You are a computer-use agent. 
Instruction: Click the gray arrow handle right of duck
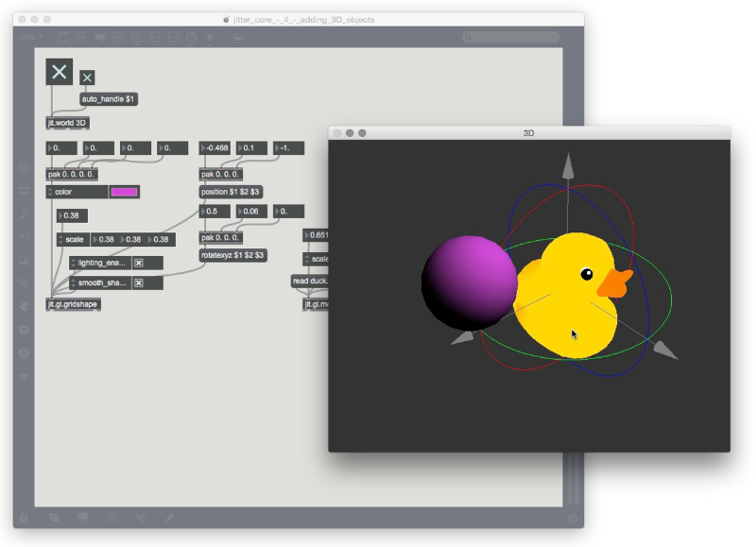point(665,350)
